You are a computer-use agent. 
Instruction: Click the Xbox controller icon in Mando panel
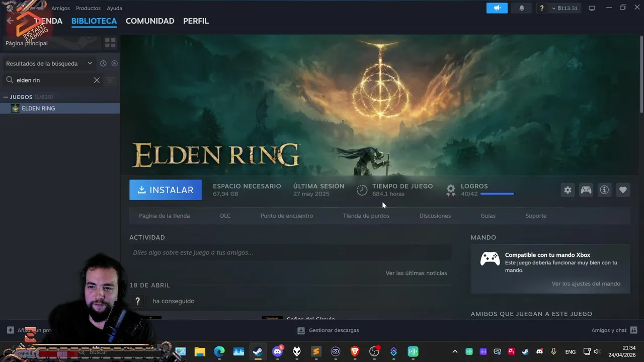(x=490, y=259)
